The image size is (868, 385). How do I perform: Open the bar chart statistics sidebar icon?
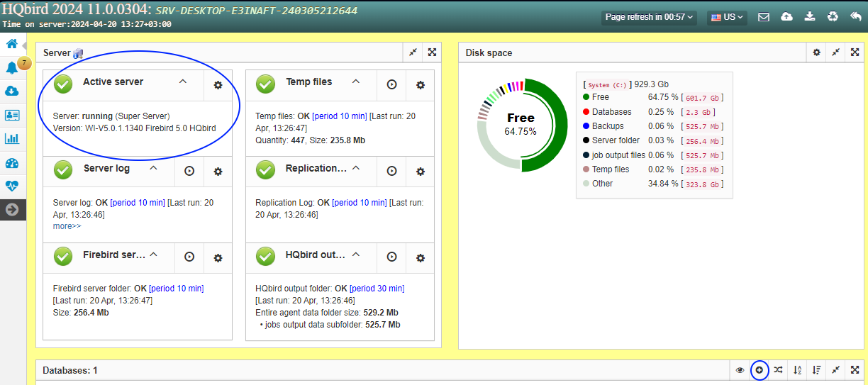pyautogui.click(x=12, y=138)
